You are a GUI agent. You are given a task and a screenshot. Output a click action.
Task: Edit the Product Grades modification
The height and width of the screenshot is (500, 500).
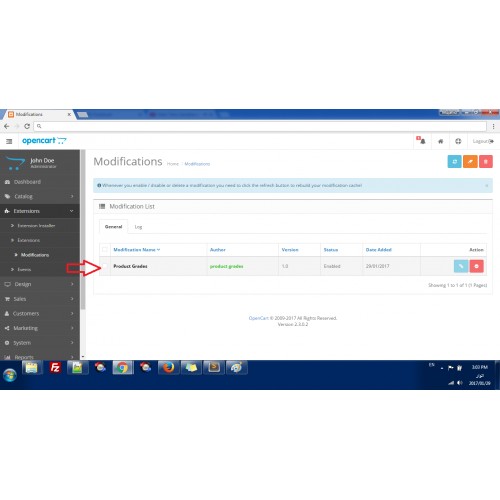(461, 266)
